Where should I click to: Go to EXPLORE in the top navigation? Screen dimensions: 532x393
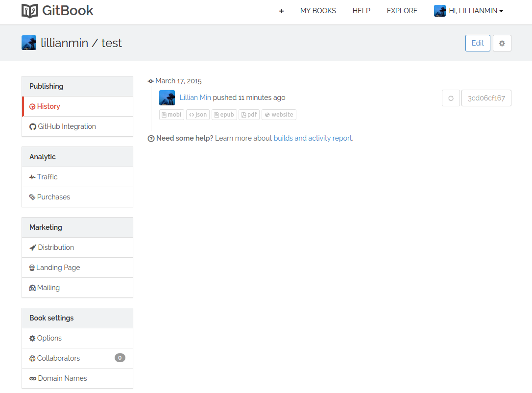[x=402, y=11]
